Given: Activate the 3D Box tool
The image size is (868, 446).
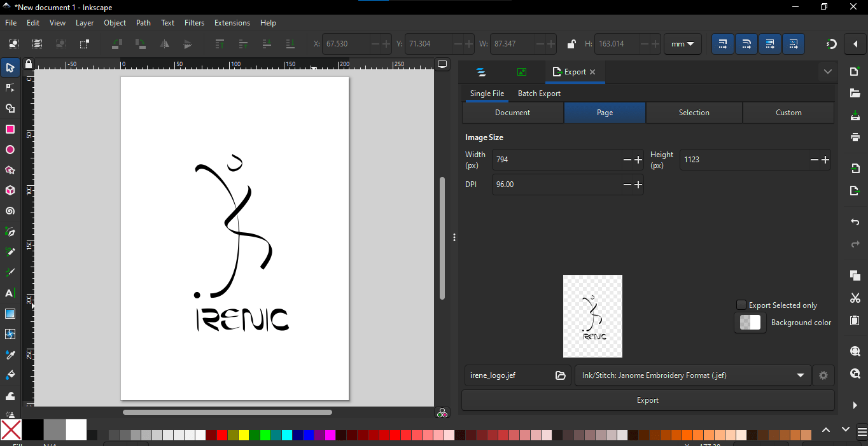Looking at the screenshot, I should (10, 191).
